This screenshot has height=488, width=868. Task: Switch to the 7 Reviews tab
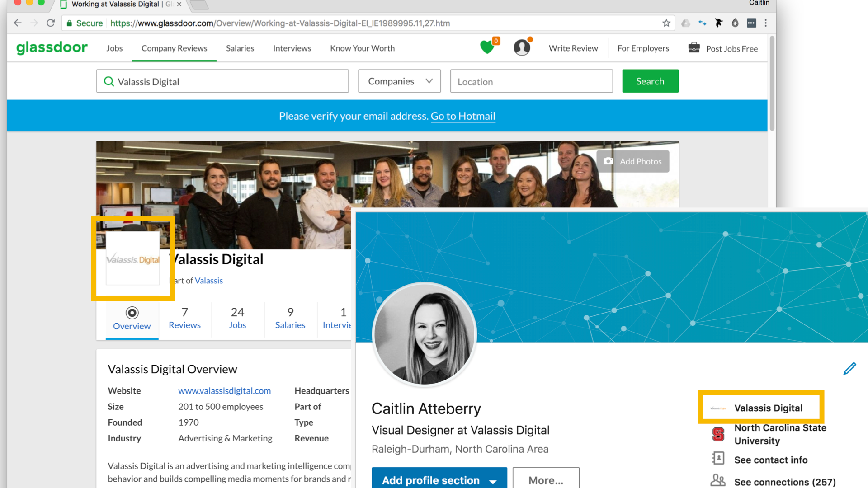click(184, 318)
